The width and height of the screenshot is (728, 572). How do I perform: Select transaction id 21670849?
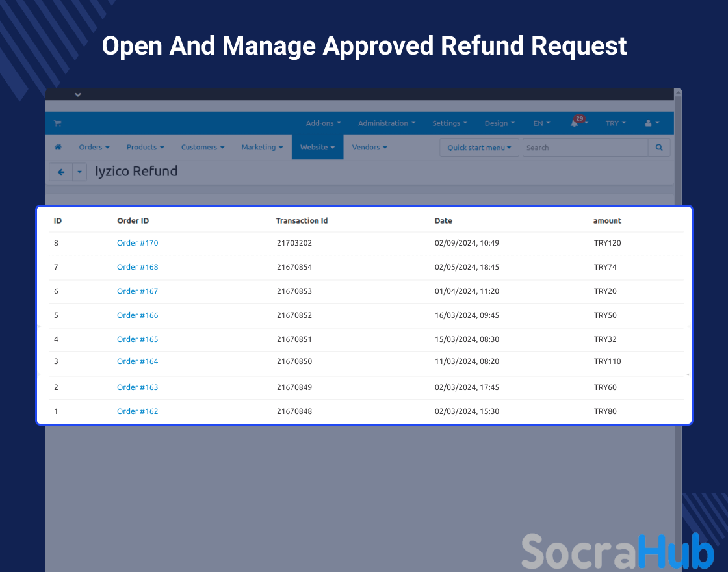(294, 387)
